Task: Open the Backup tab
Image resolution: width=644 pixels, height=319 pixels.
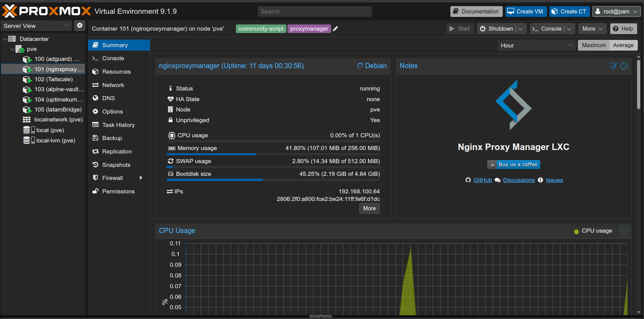Action: 119,138
